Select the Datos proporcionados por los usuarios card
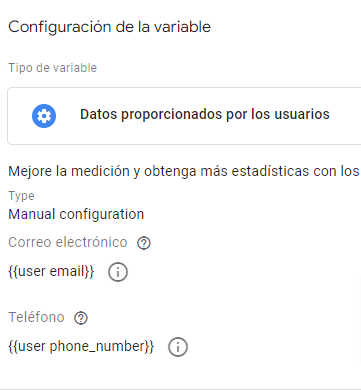This screenshot has height=390, width=361. click(x=184, y=116)
